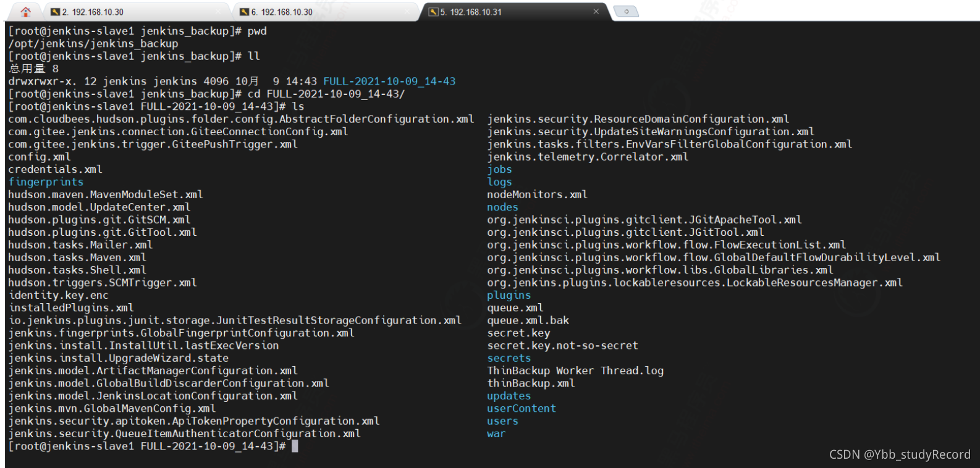Click hudson.model.UpdateCenter.xml
980x468 pixels.
click(99, 207)
